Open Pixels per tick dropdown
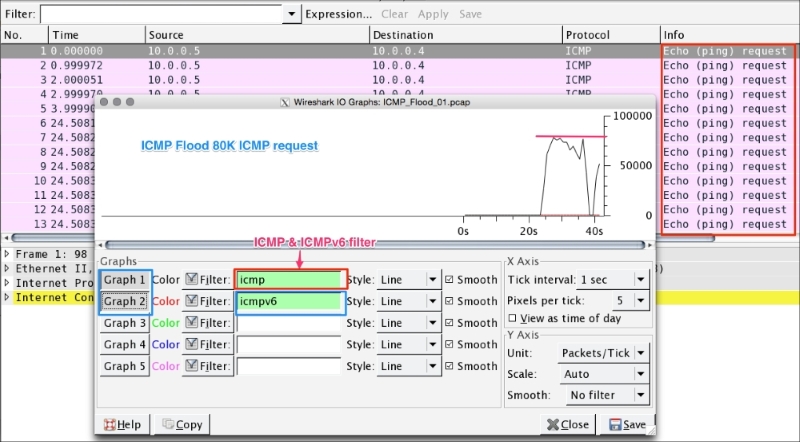Viewport: 800px width, 442px height. pyautogui.click(x=630, y=301)
